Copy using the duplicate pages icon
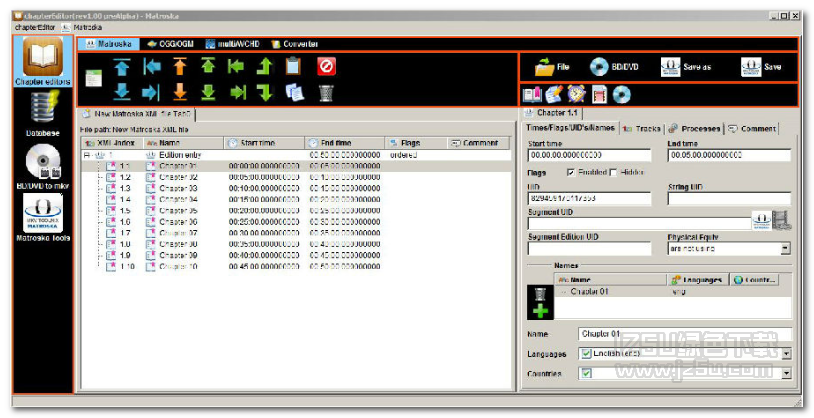Viewport: 814px width, 418px height. [294, 92]
